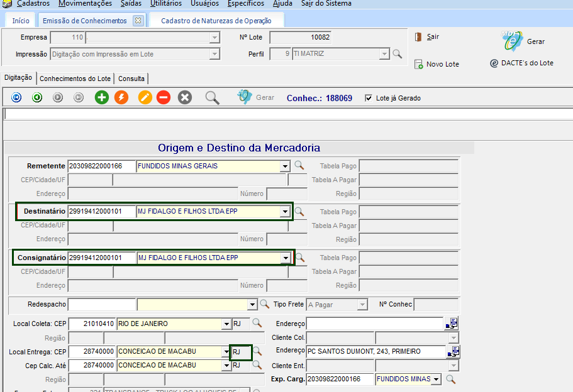
Task: Cancel with gray X icon
Action: point(185,97)
